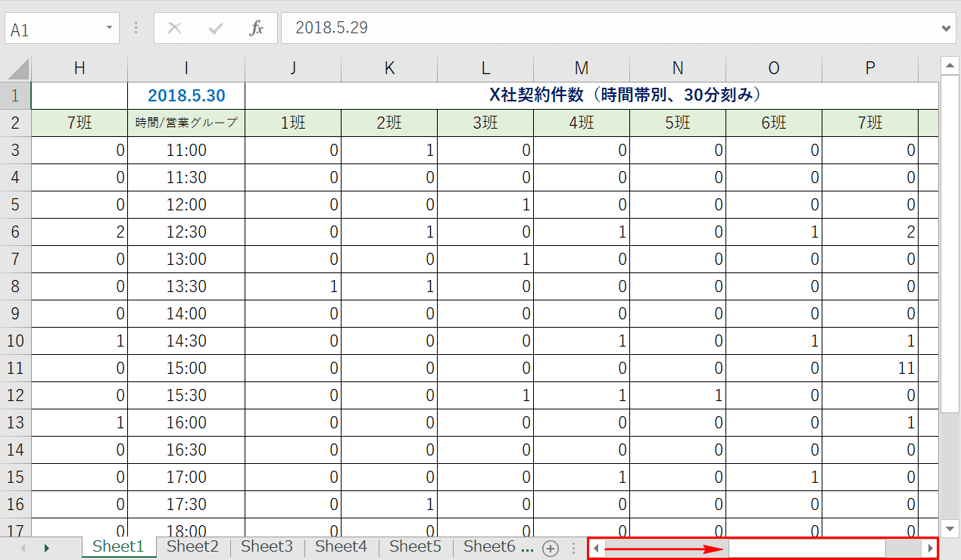Switch to the Sheet5 tab
This screenshot has height=560, width=961.
tap(415, 546)
